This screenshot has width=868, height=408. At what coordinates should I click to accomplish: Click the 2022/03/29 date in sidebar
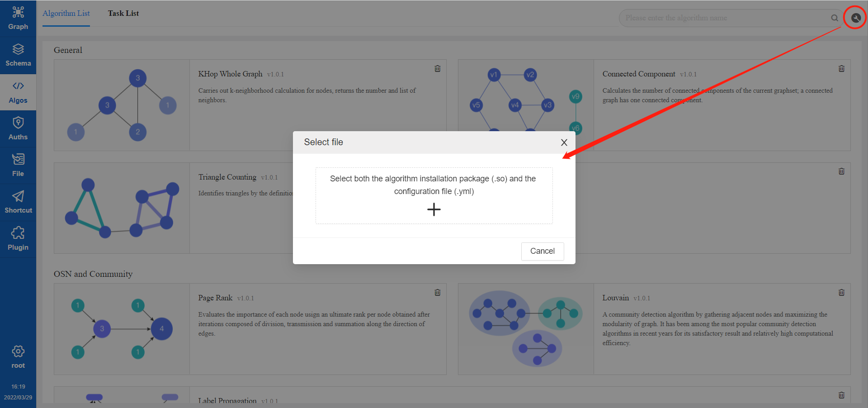point(18,398)
